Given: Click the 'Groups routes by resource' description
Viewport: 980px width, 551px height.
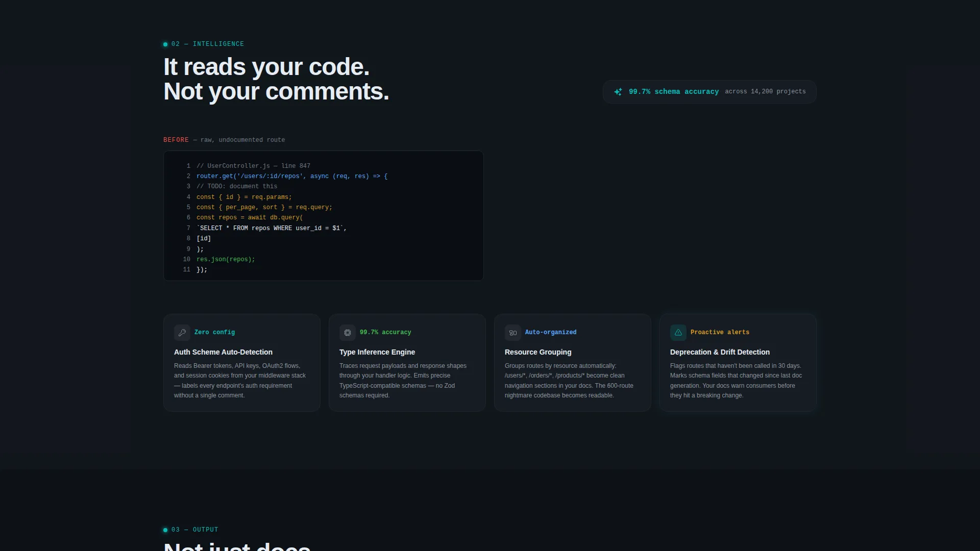Looking at the screenshot, I should (x=569, y=381).
